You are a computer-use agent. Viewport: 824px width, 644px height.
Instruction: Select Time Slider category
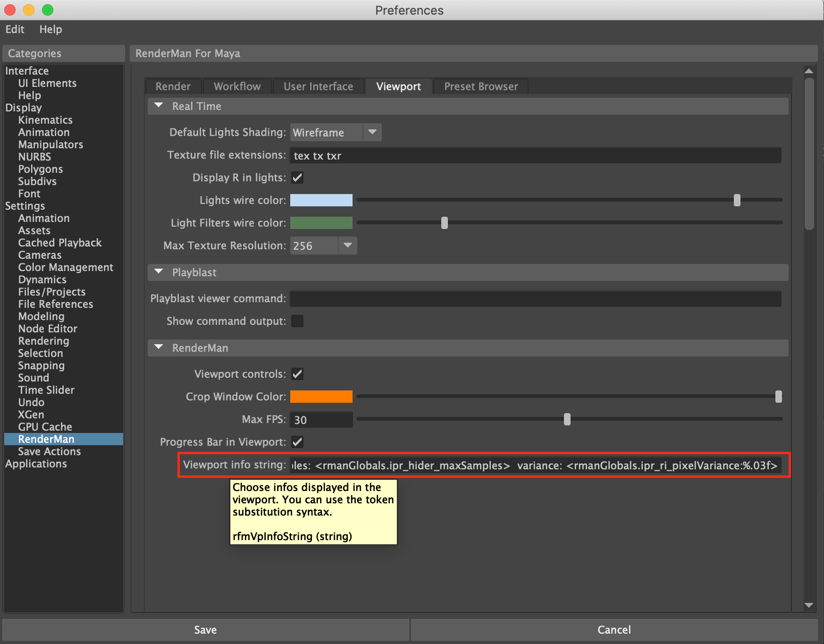pyautogui.click(x=46, y=390)
